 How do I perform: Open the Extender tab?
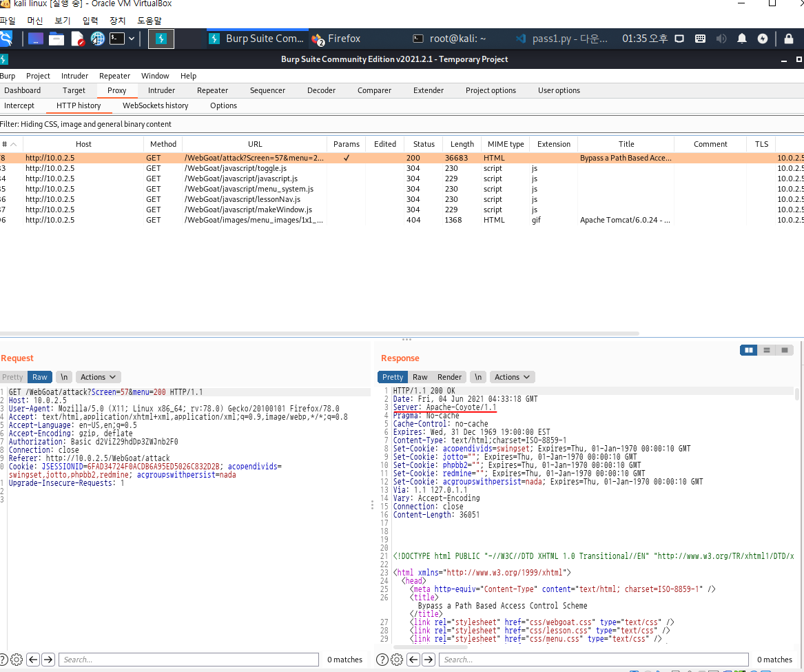[x=428, y=90]
